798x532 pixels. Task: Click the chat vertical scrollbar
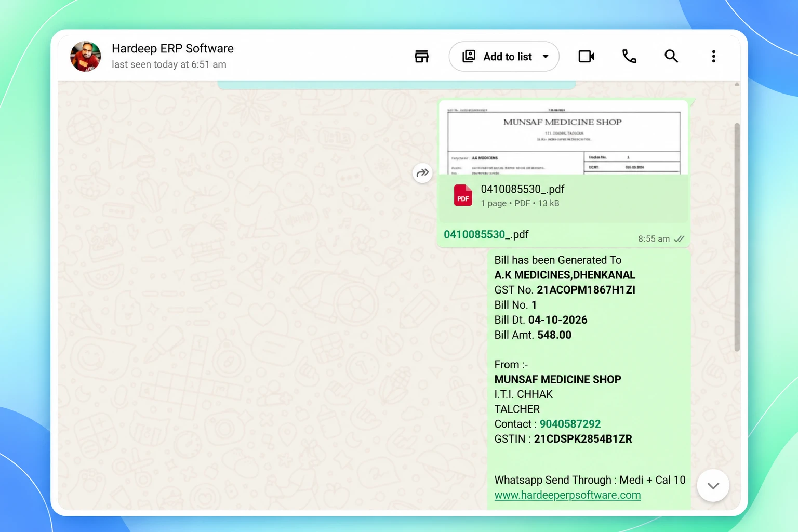[737, 237]
